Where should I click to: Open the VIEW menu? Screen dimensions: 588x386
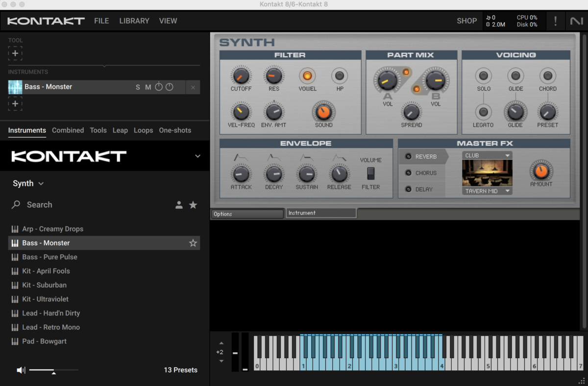(168, 21)
